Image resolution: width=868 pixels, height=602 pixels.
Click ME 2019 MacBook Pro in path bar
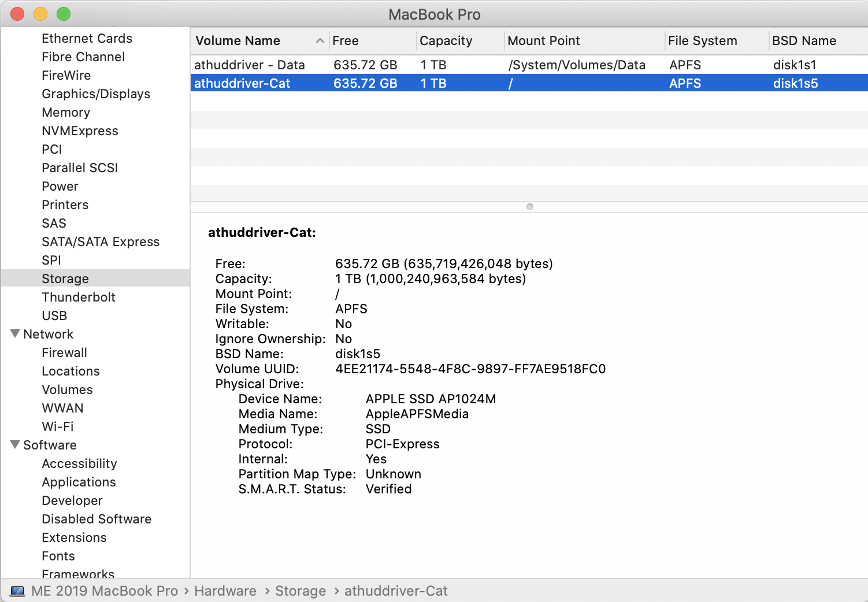105,591
